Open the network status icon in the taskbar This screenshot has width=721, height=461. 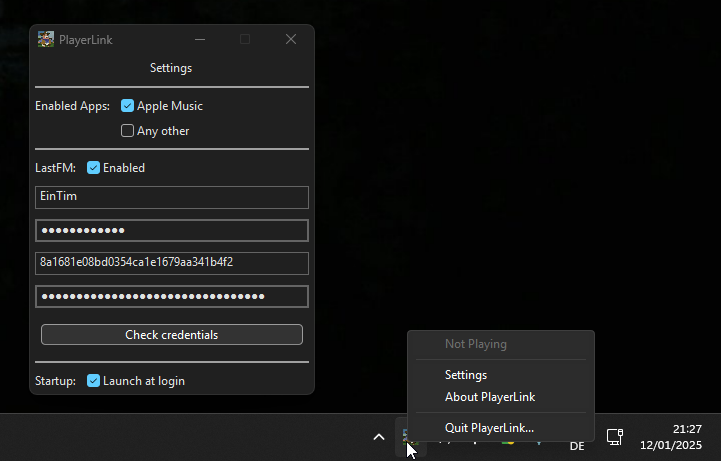[614, 437]
